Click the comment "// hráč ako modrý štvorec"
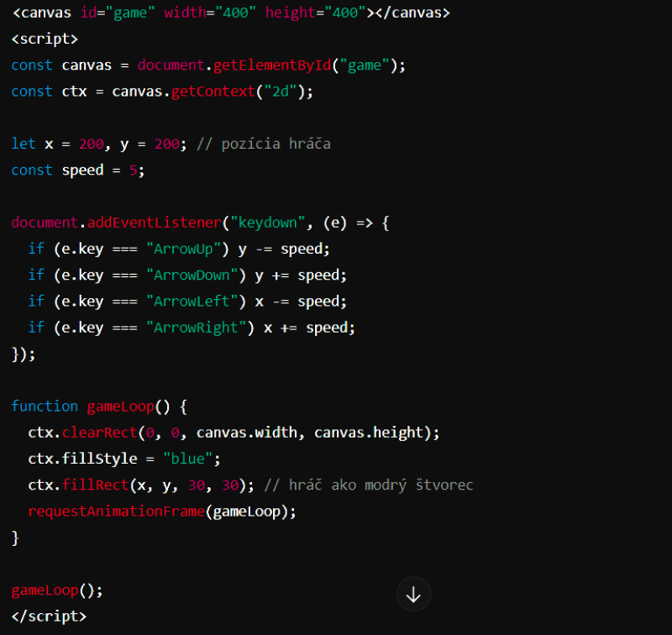This screenshot has height=635, width=672. click(x=369, y=485)
